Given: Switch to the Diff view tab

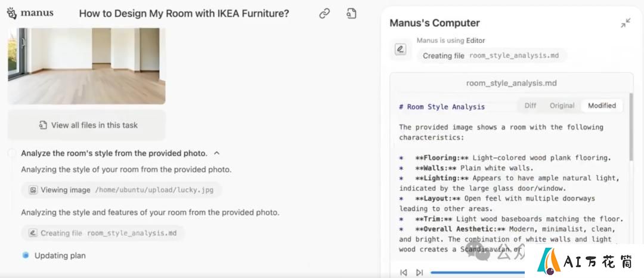Looking at the screenshot, I should pyautogui.click(x=530, y=106).
